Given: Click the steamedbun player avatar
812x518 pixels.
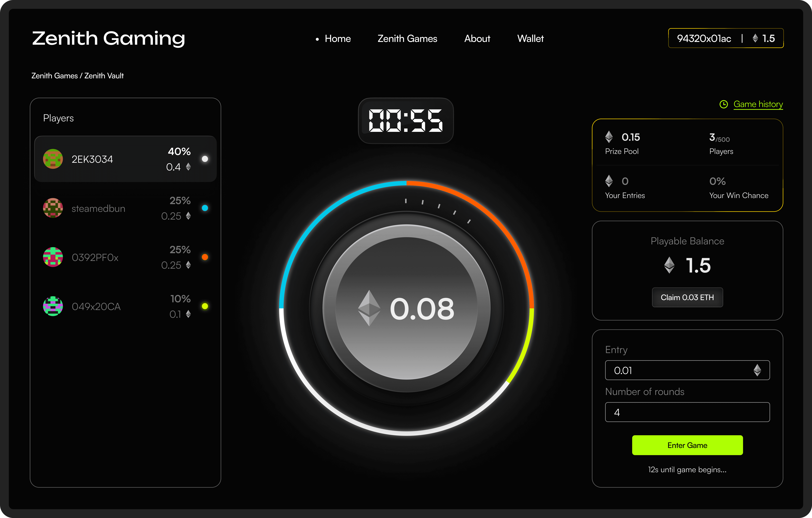Looking at the screenshot, I should point(53,208).
